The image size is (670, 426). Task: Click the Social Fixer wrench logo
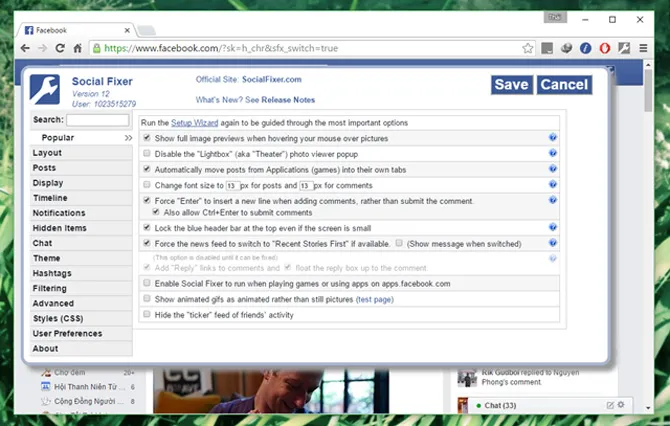coord(44,90)
